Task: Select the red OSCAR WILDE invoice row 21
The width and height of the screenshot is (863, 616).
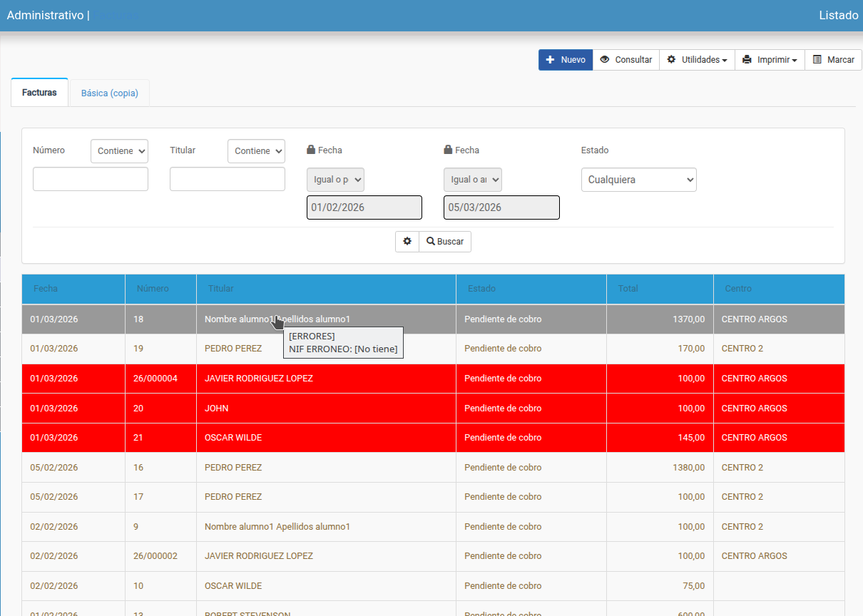Action: pyautogui.click(x=233, y=438)
